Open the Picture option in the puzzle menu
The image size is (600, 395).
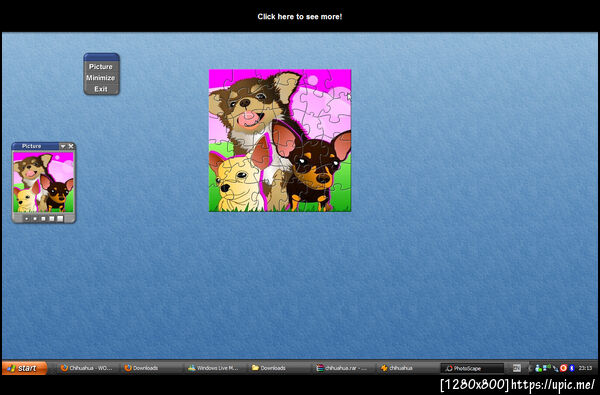(x=101, y=67)
